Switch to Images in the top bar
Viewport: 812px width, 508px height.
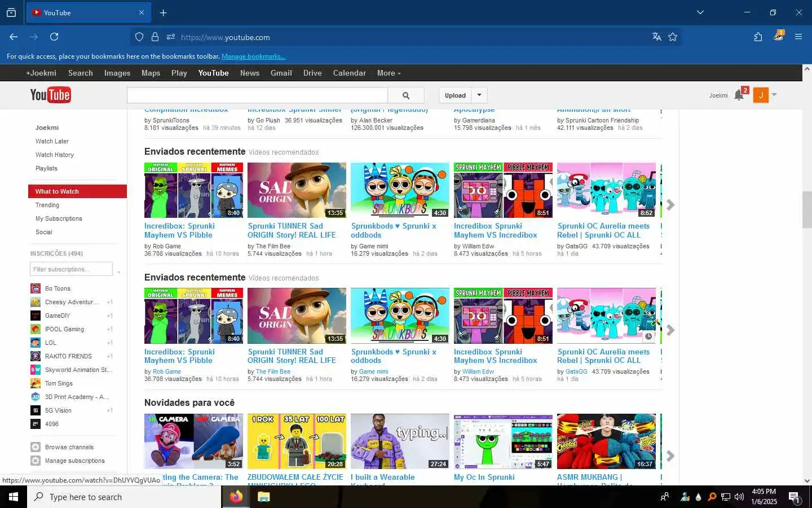click(117, 73)
